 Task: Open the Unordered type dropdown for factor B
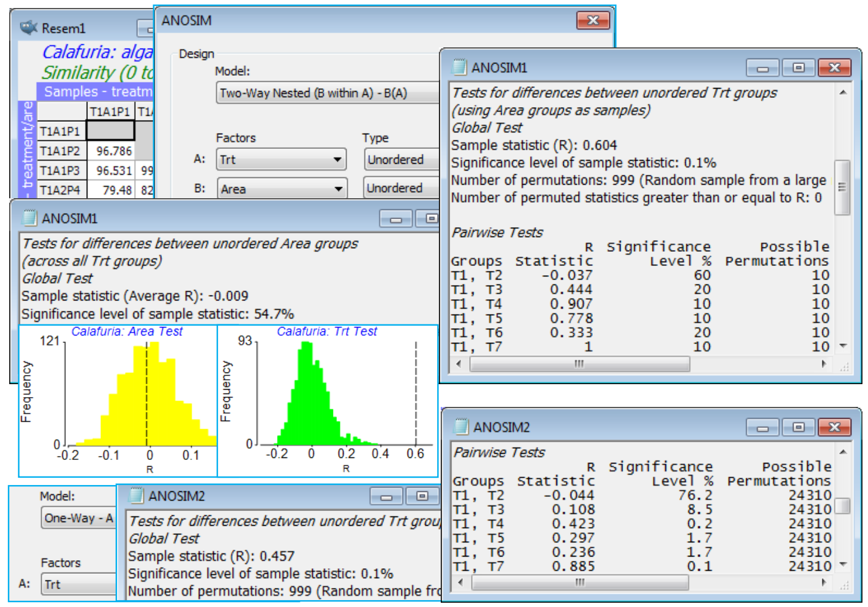pos(401,188)
